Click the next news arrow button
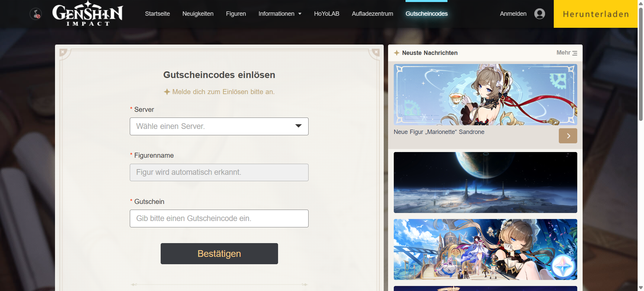Screen dimensions: 644x291 point(568,136)
